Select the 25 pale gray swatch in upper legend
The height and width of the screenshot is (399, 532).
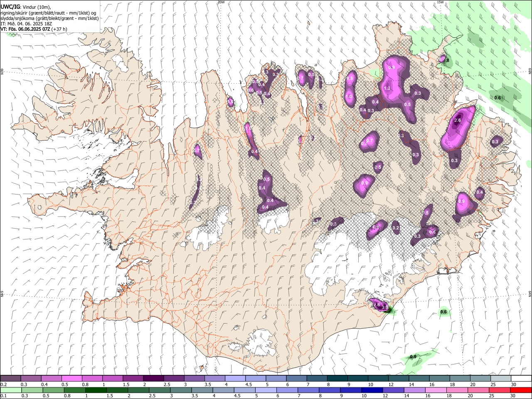click(500, 379)
